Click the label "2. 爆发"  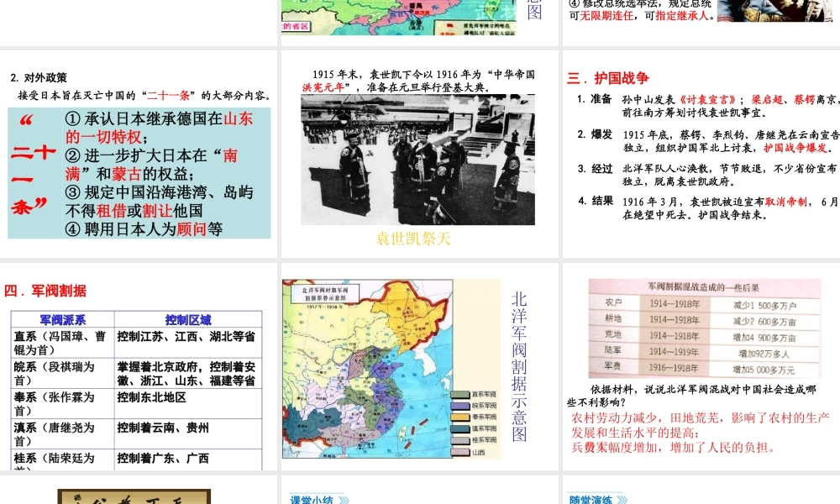(595, 134)
